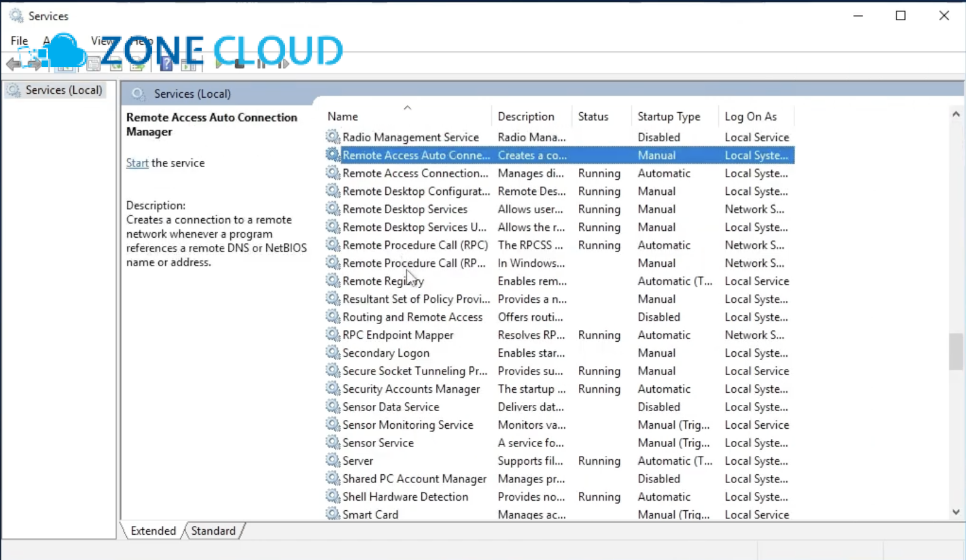Click the Network S... logon of Remote Desktop Services
The width and height of the screenshot is (966, 560).
click(x=755, y=209)
